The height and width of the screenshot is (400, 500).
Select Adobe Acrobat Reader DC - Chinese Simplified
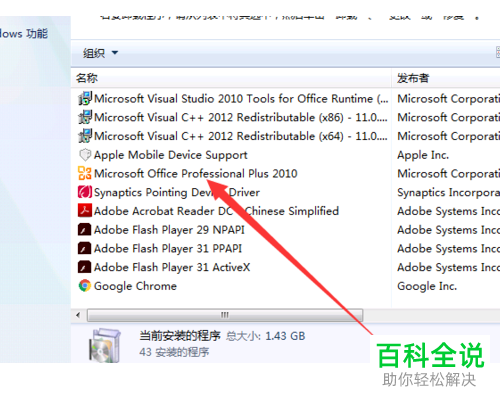(216, 211)
